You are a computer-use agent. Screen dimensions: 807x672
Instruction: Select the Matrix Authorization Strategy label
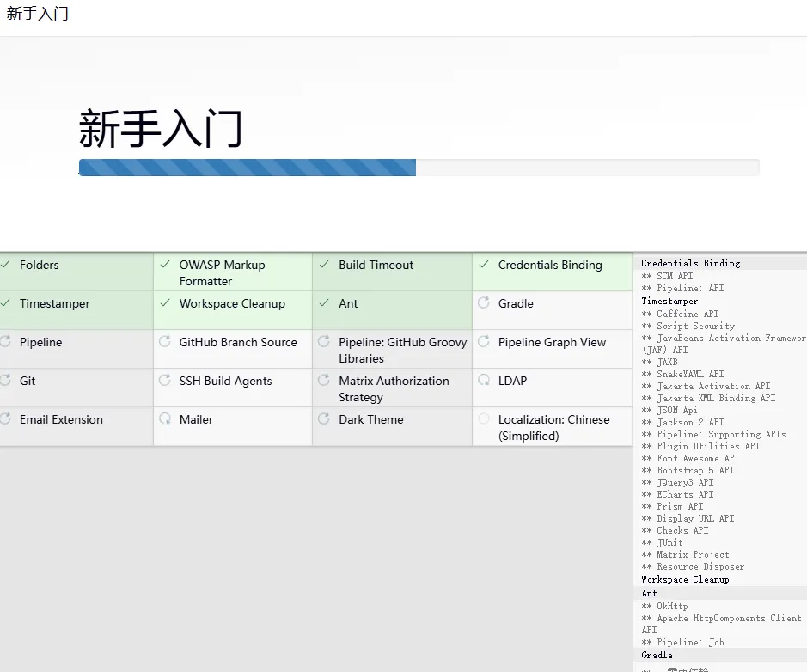(394, 389)
